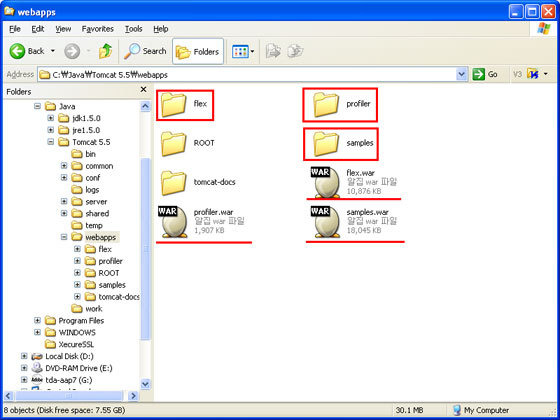The image size is (560, 420).
Task: Close the Folders pane with the X
Action: click(x=144, y=89)
